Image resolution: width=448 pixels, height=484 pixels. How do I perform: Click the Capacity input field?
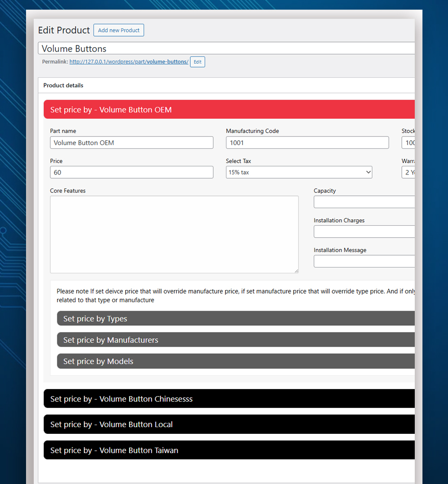click(364, 202)
